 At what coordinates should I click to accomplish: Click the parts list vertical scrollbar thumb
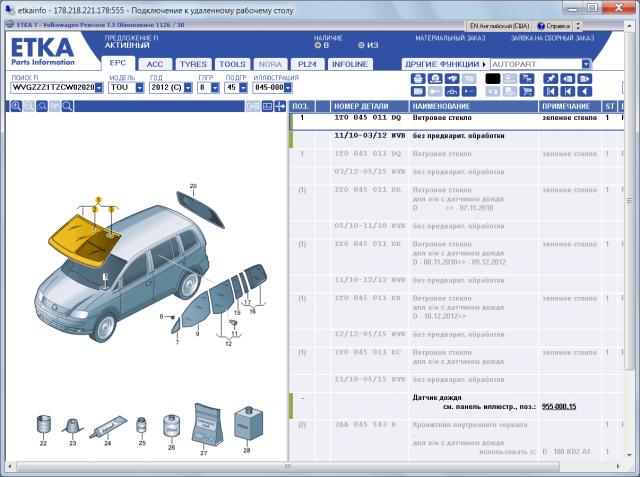[x=629, y=201]
